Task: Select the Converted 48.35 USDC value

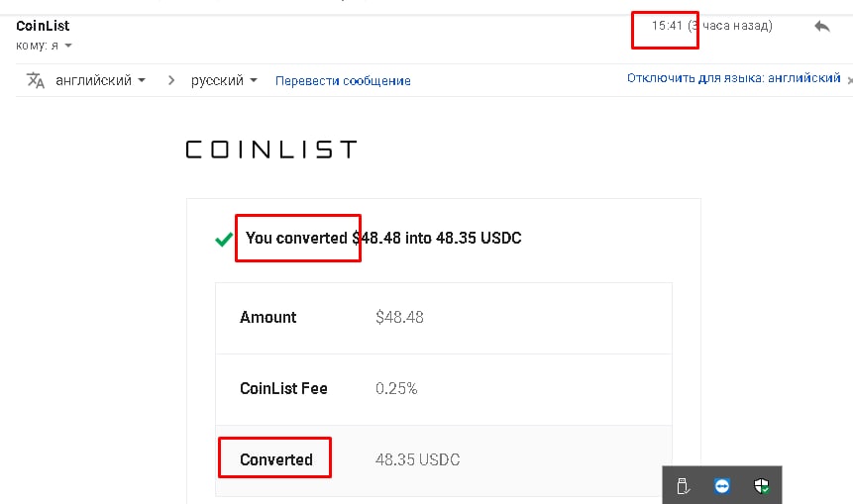Action: pyautogui.click(x=417, y=460)
